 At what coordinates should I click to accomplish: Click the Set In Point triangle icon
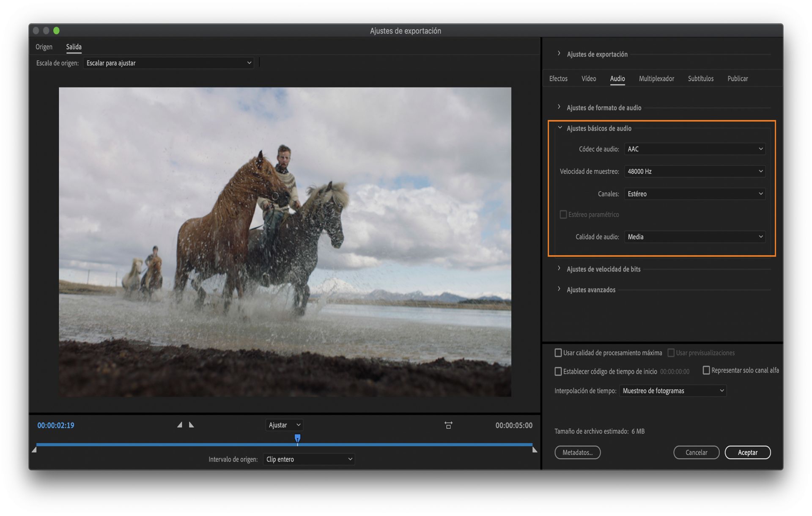180,425
